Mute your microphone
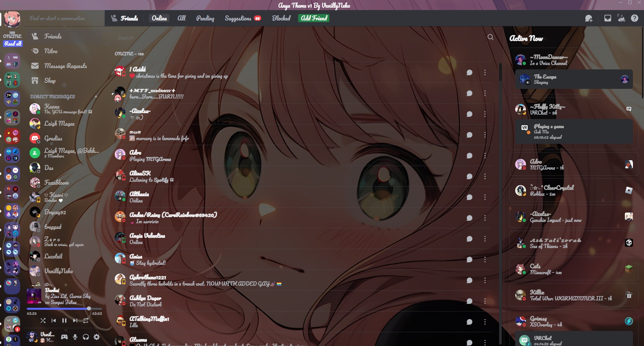The width and height of the screenshot is (644, 346). (75, 337)
